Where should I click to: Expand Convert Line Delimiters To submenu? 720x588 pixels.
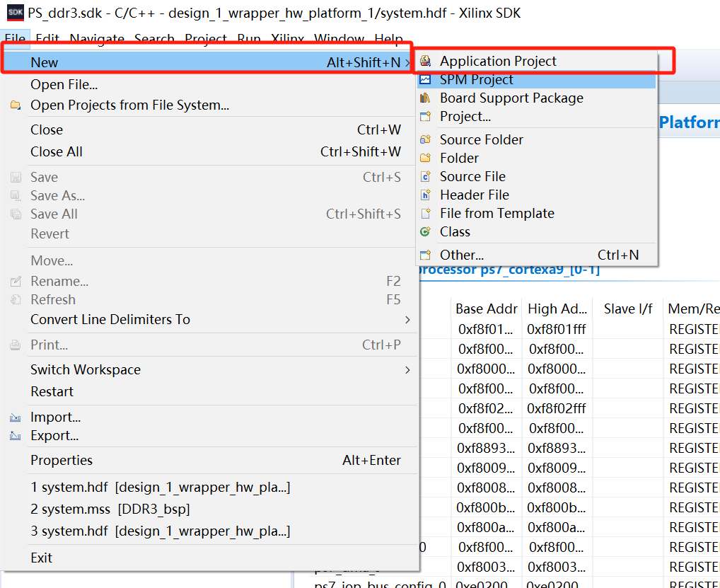click(x=408, y=319)
